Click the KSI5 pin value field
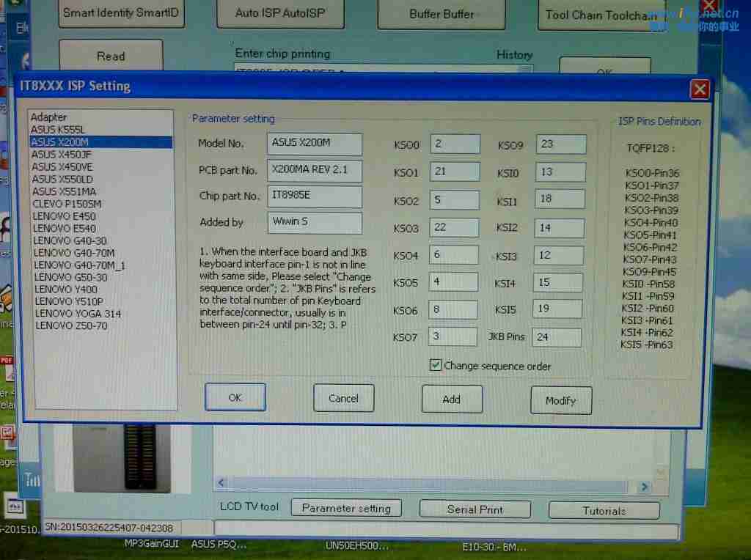The height and width of the screenshot is (560, 751). click(x=559, y=309)
